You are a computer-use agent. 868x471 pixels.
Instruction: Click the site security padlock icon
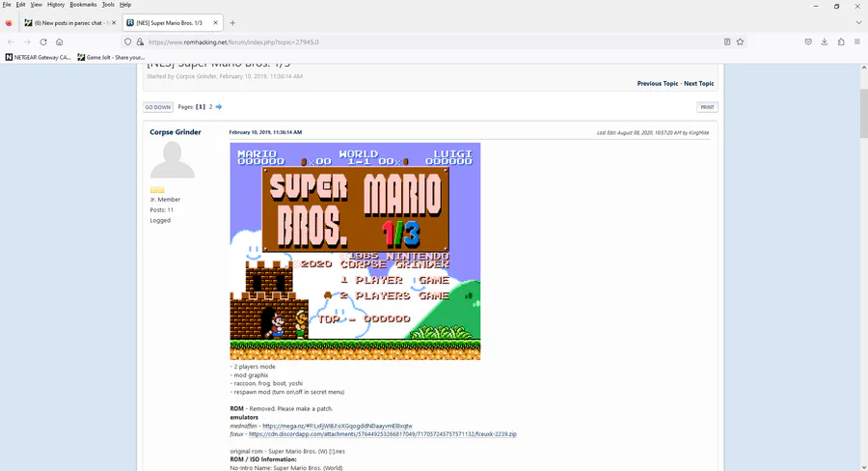(140, 42)
